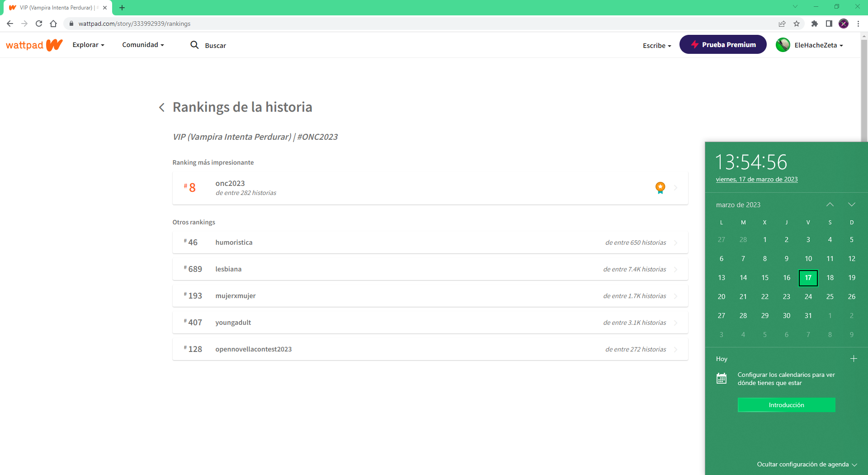Open the humoristica ranking row arrow
Screen dimensions: 868x475
(x=676, y=242)
